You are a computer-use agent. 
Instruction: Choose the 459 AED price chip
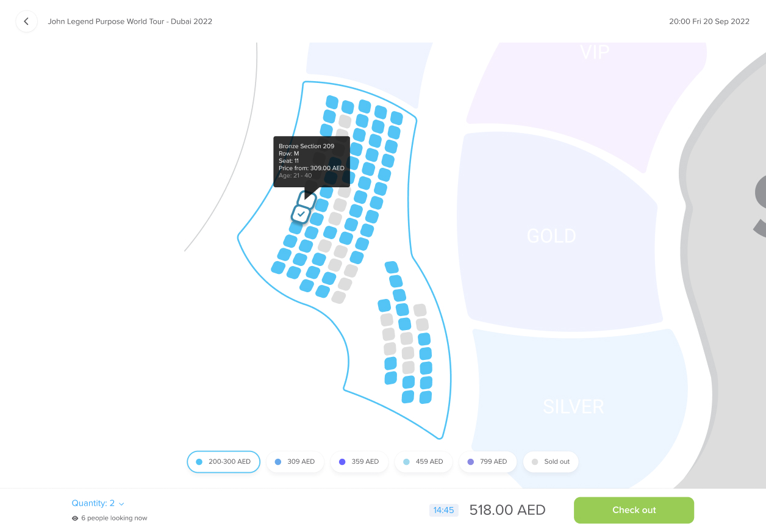click(423, 462)
